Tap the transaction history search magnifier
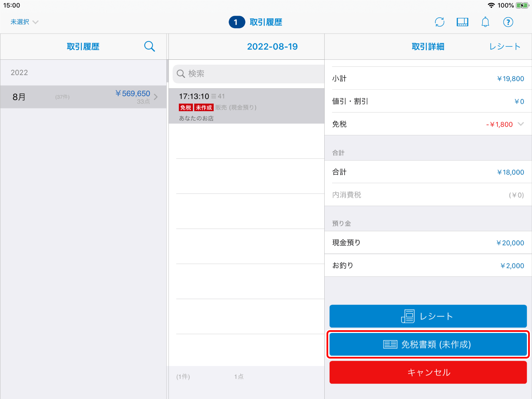Viewport: 532px width, 399px height. 149,47
